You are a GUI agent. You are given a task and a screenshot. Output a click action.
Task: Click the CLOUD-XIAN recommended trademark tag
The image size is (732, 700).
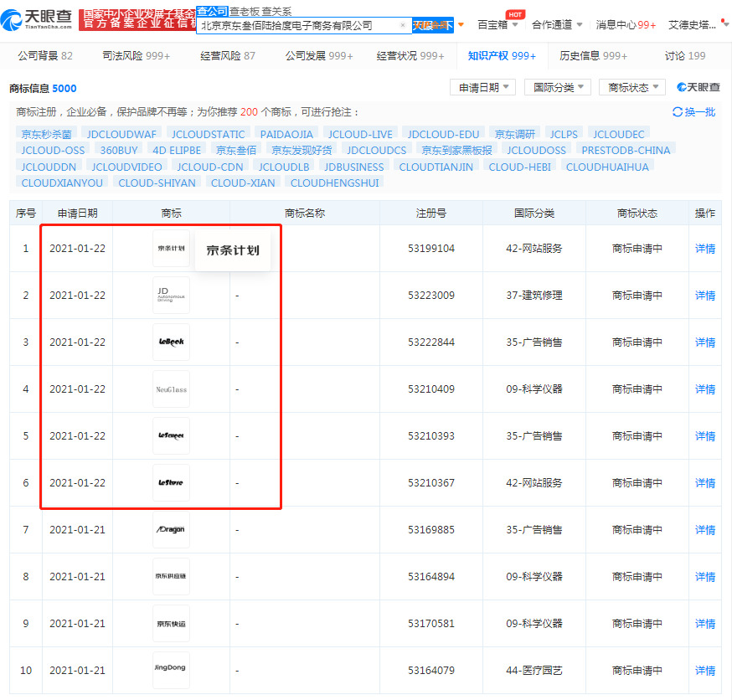click(x=243, y=183)
